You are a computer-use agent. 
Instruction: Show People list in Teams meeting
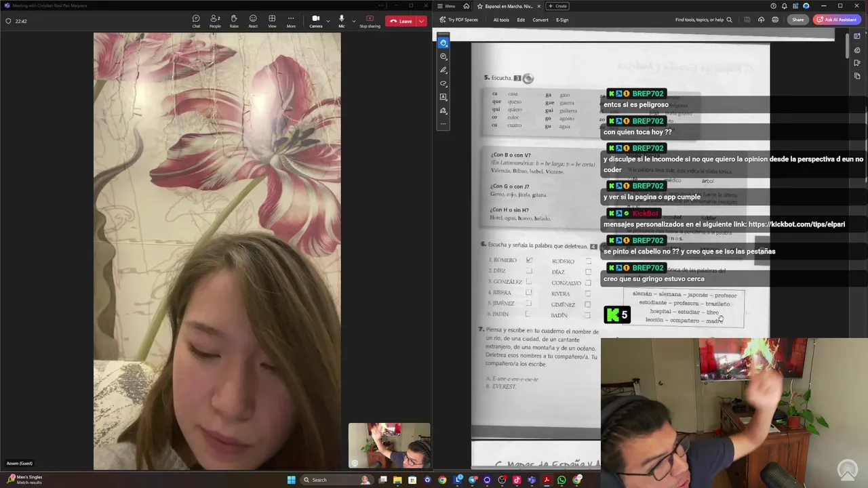click(215, 21)
